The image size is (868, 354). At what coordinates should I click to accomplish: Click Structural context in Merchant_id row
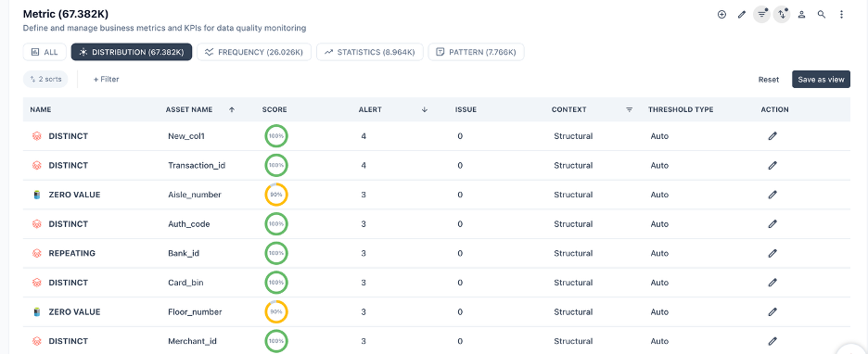pyautogui.click(x=573, y=341)
